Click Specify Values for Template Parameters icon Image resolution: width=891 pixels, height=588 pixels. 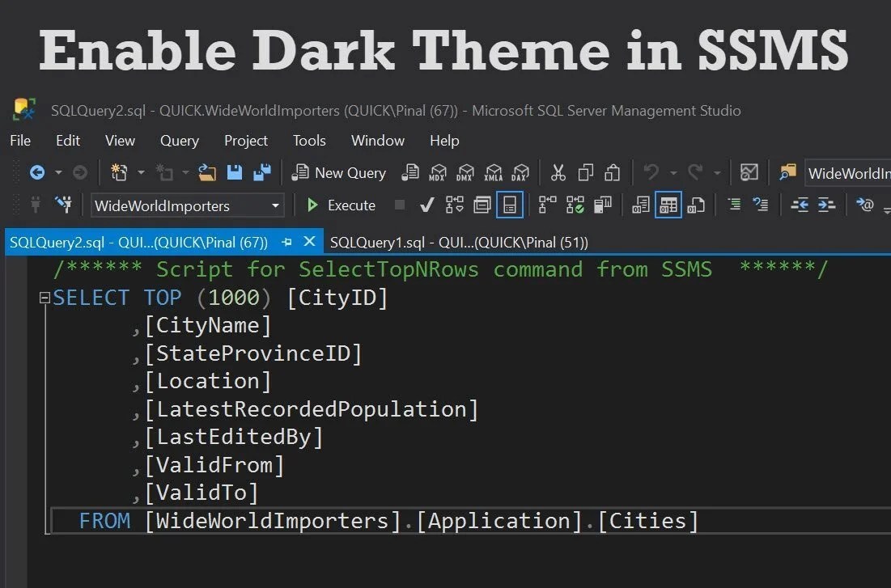click(865, 205)
